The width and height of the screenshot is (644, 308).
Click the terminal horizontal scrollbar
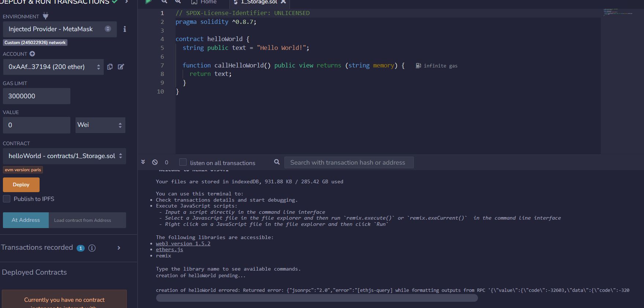click(x=317, y=298)
